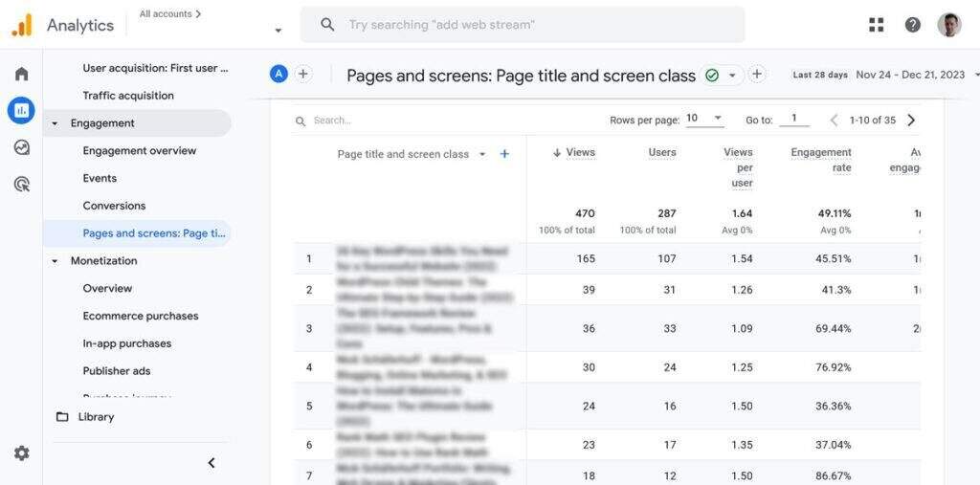Open the Explore icon in left rail

pyautogui.click(x=21, y=147)
